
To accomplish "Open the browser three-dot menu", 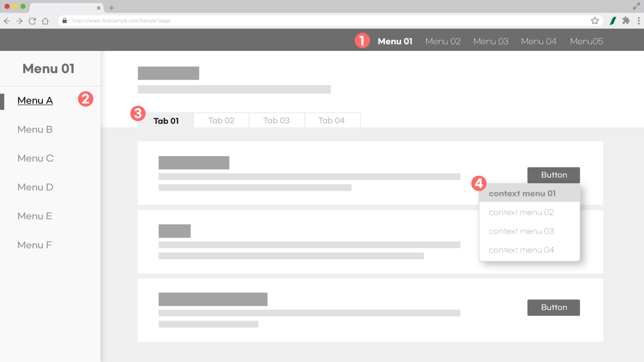I will (x=638, y=21).
